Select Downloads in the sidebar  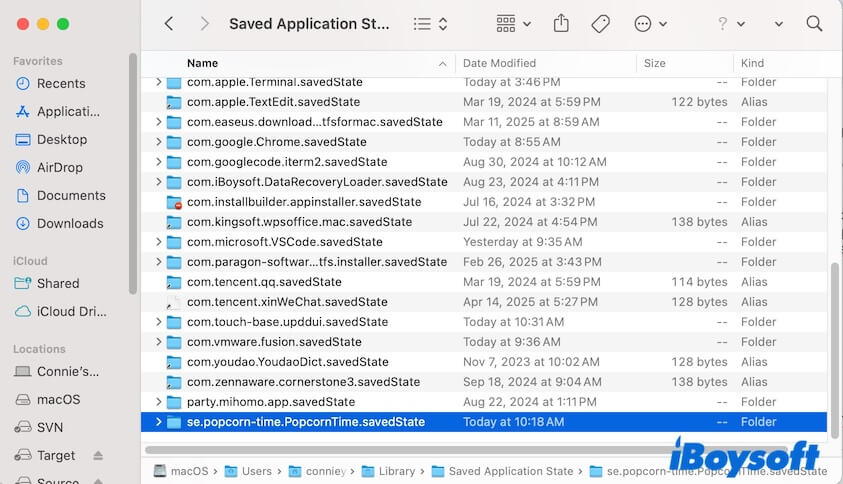point(69,223)
